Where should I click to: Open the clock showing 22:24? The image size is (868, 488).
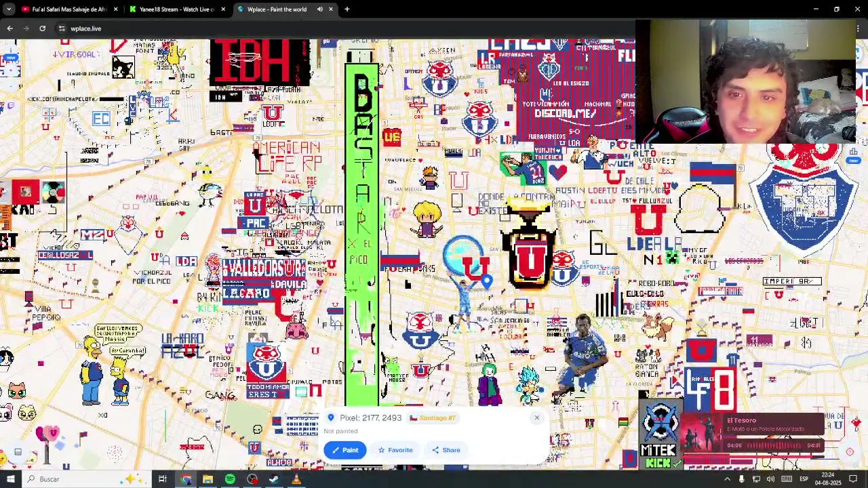827,479
